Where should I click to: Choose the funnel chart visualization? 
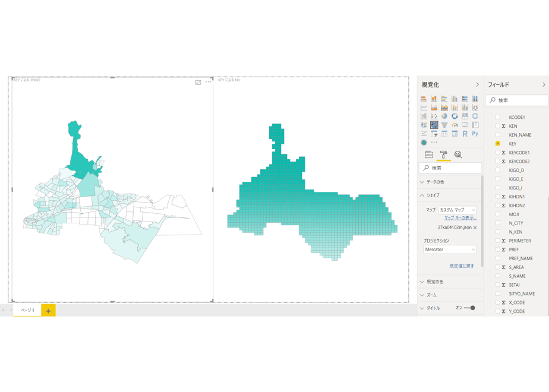pyautogui.click(x=444, y=125)
